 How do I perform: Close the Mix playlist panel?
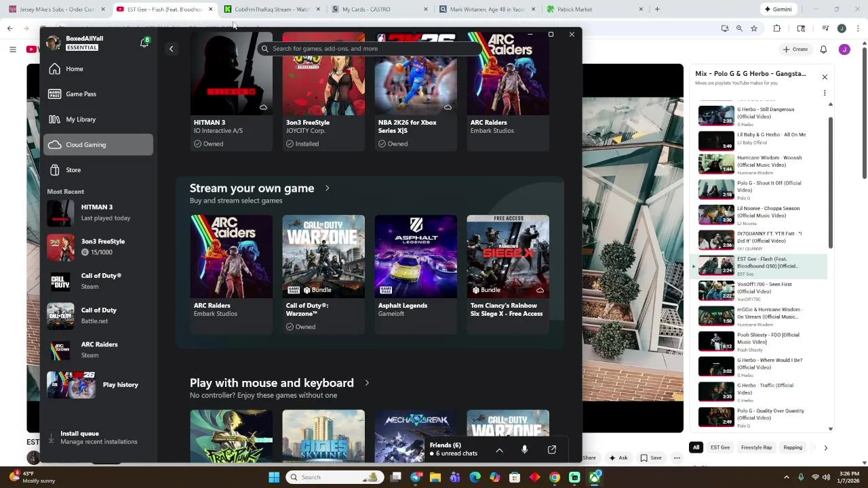coord(825,77)
